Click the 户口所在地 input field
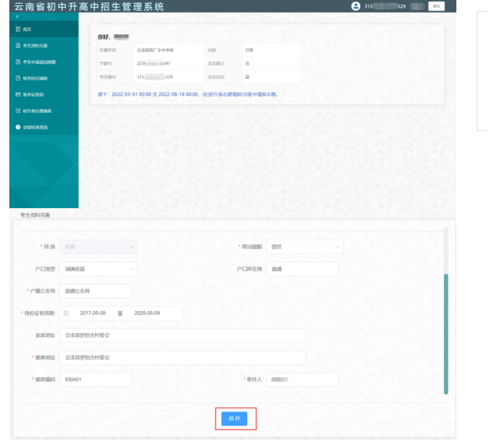This screenshot has height=448, width=488. 302,269
